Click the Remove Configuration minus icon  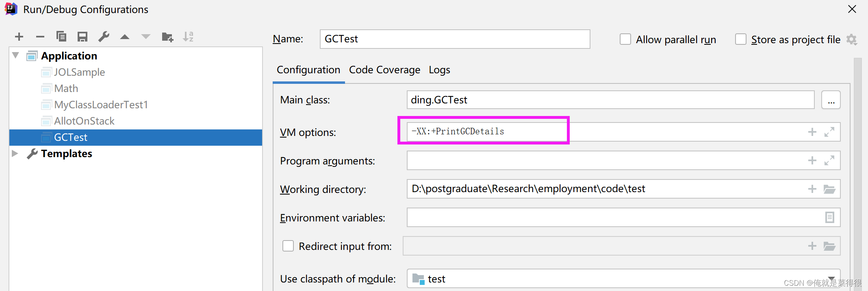(x=40, y=37)
